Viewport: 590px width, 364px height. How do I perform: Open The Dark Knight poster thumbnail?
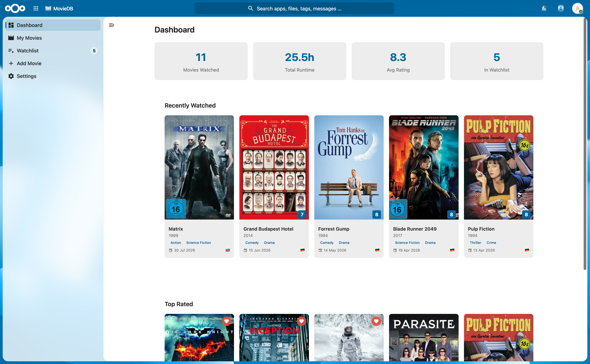tap(199, 338)
